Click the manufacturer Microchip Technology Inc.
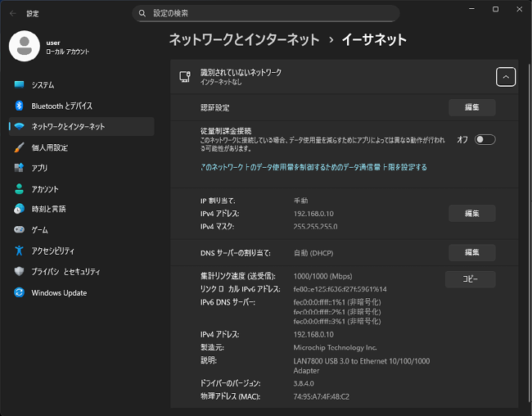 (x=336, y=347)
